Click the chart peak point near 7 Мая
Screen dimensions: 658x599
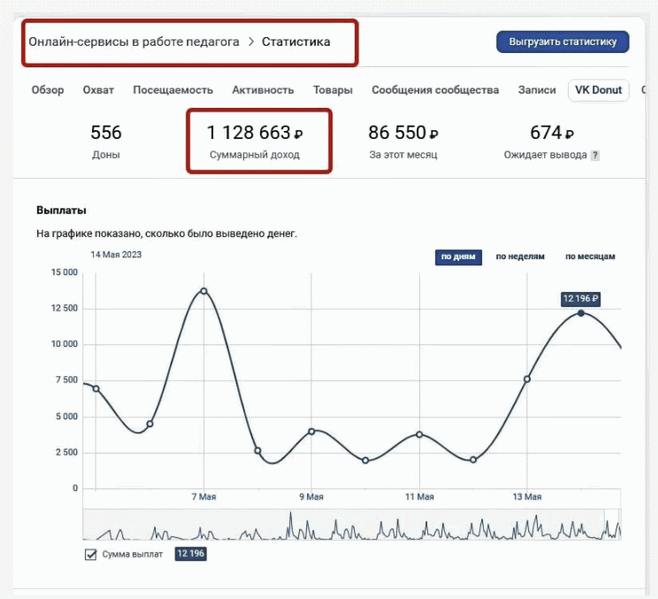[x=204, y=291]
